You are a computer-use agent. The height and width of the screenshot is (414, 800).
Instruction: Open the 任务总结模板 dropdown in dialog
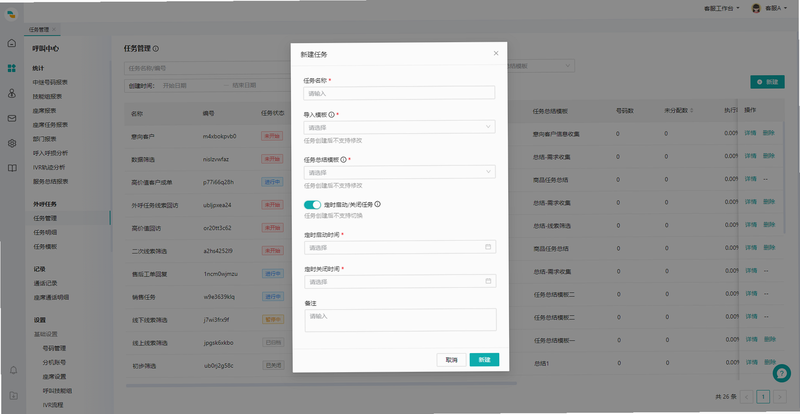point(399,172)
